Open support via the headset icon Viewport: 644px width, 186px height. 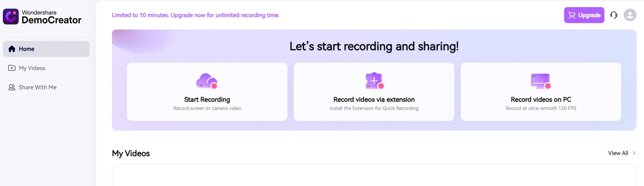click(x=614, y=15)
